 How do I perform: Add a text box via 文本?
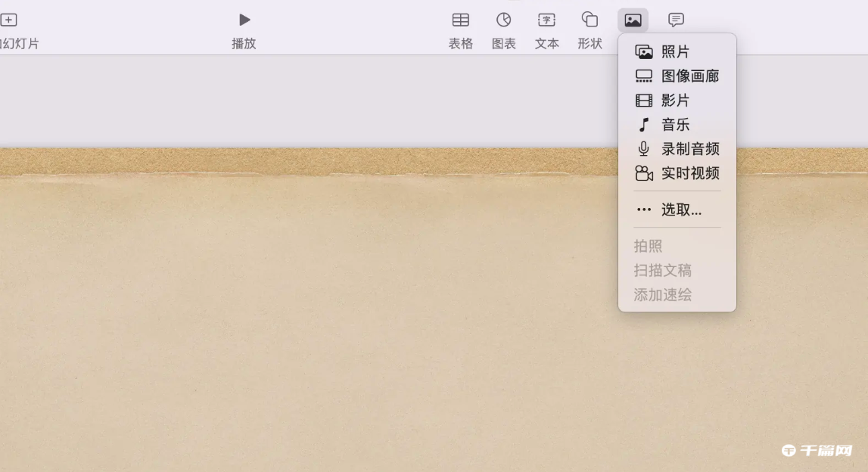tap(546, 20)
